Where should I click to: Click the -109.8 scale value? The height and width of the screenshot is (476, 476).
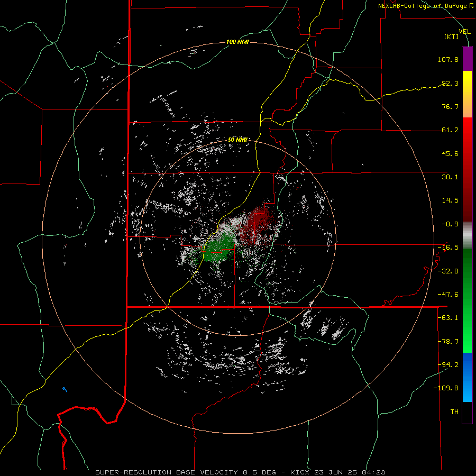point(446,388)
